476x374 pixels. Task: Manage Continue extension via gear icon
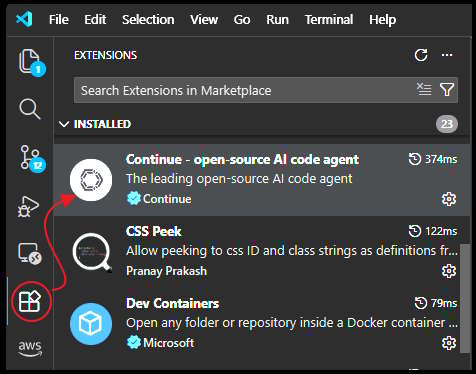pyautogui.click(x=449, y=199)
